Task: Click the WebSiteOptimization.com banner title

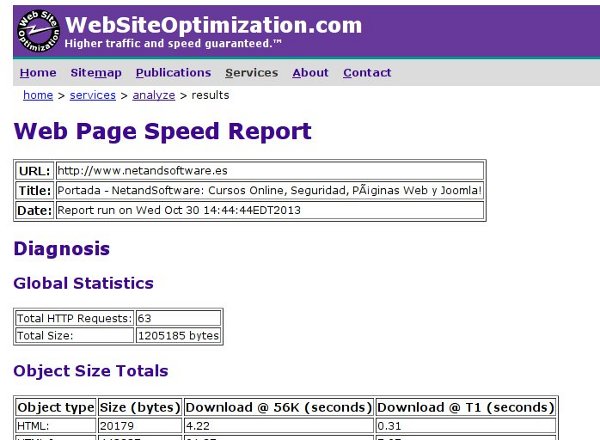Action: pos(214,25)
